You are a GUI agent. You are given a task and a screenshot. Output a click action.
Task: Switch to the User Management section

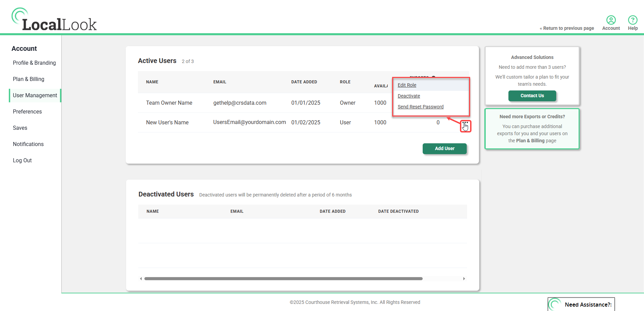pos(35,95)
